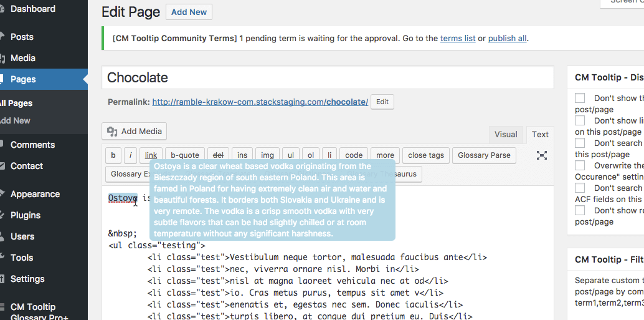644x320 pixels.
Task: Click the permalink Edit button
Action: pos(382,102)
